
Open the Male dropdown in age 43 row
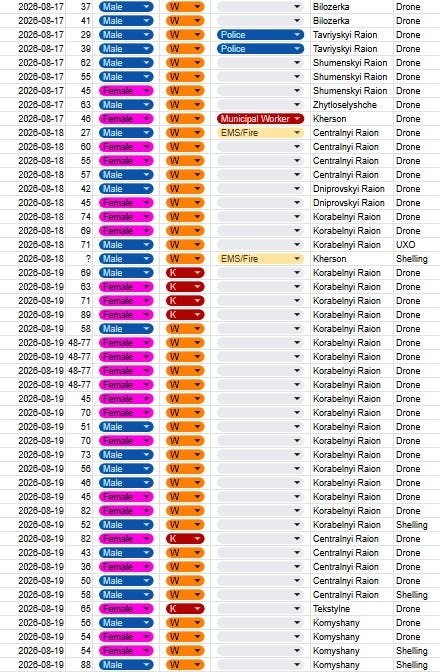(x=126, y=553)
